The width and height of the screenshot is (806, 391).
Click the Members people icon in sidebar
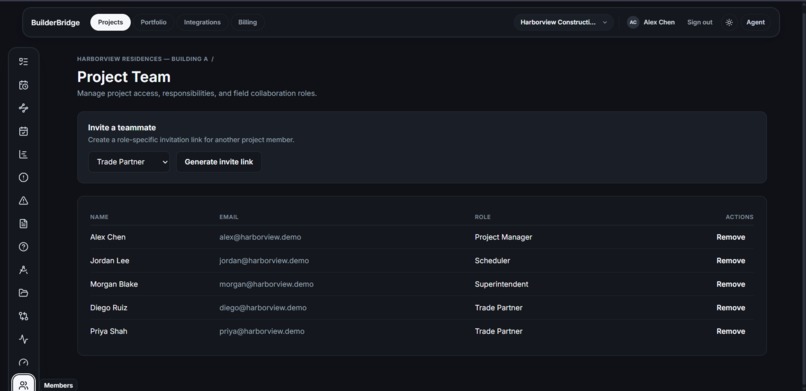click(x=23, y=385)
